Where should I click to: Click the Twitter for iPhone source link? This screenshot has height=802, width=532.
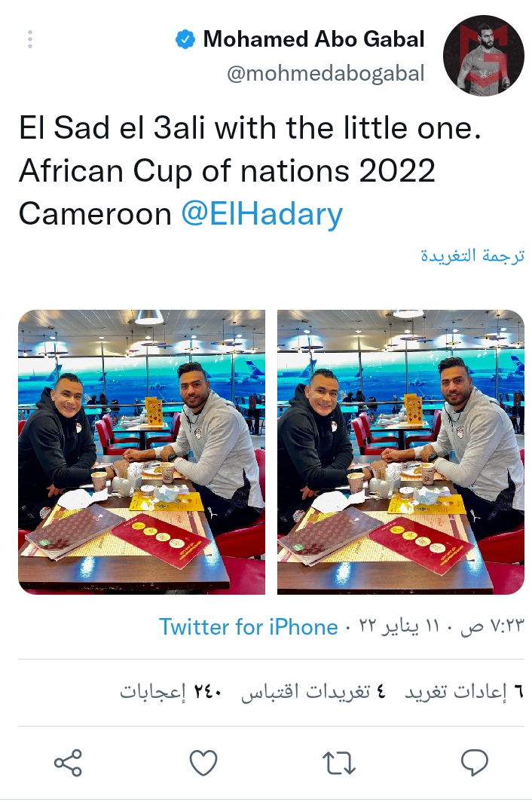(248, 627)
